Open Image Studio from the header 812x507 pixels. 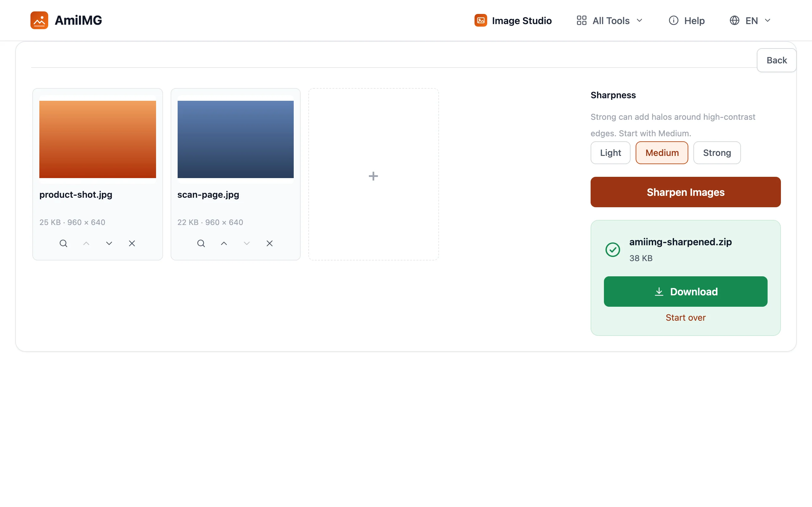[x=513, y=21]
